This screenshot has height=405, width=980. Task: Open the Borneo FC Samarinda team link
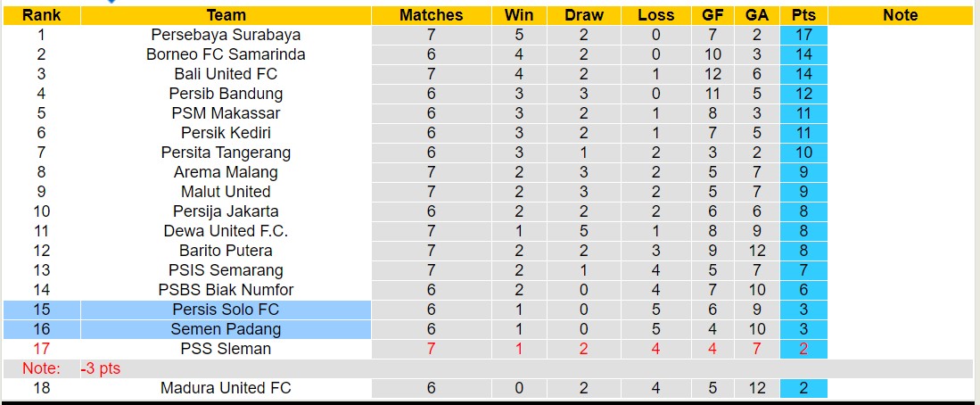(x=226, y=54)
